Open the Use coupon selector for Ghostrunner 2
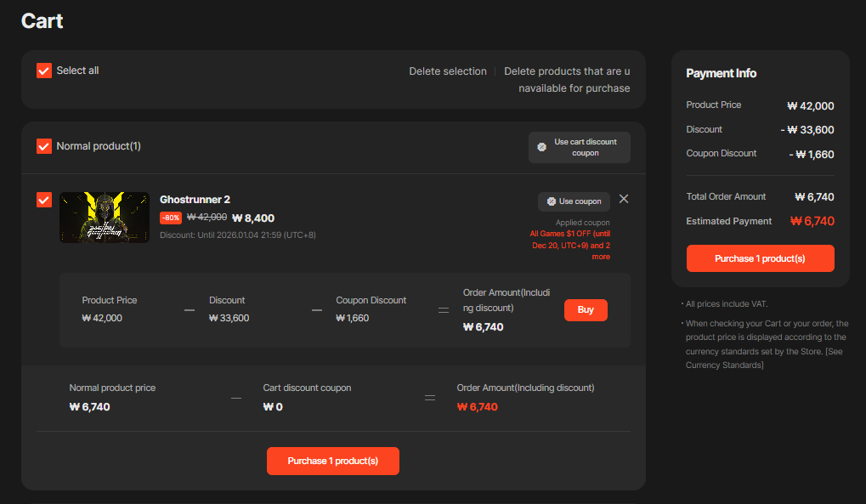 (x=574, y=201)
